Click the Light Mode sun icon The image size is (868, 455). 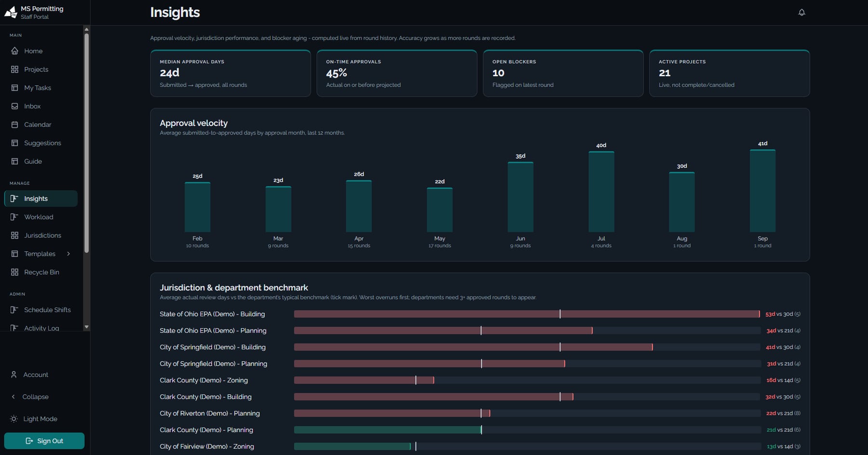click(x=14, y=419)
